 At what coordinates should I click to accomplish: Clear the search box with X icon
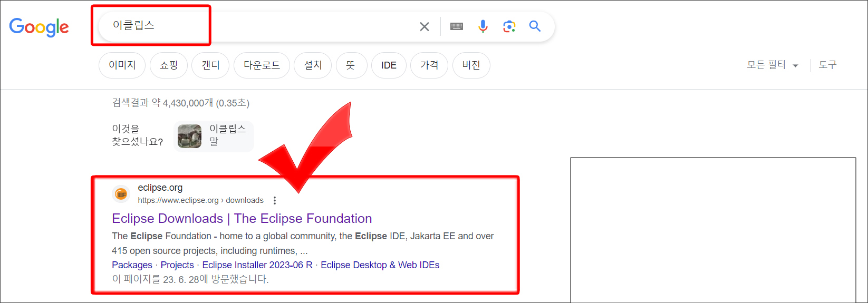tap(425, 26)
